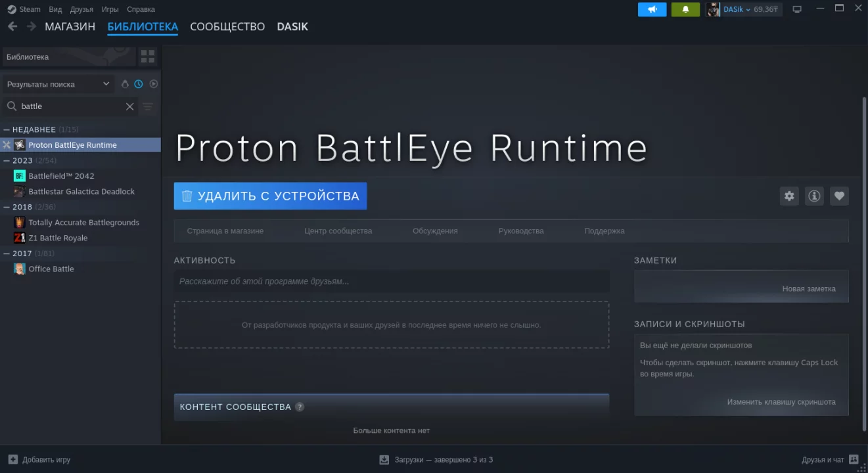Open the Загрузки status in the bottom bar
This screenshot has height=473, width=868.
pyautogui.click(x=436, y=460)
